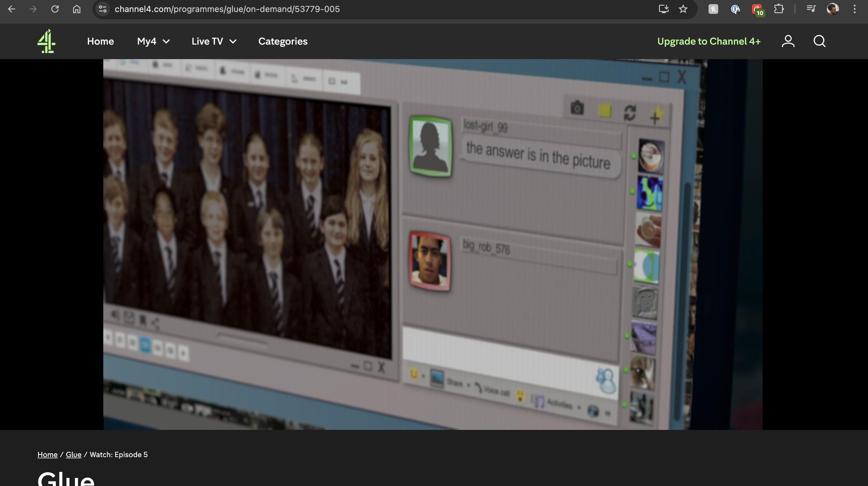Open the browser extensions puzzle icon
The height and width of the screenshot is (486, 868).
[779, 9]
